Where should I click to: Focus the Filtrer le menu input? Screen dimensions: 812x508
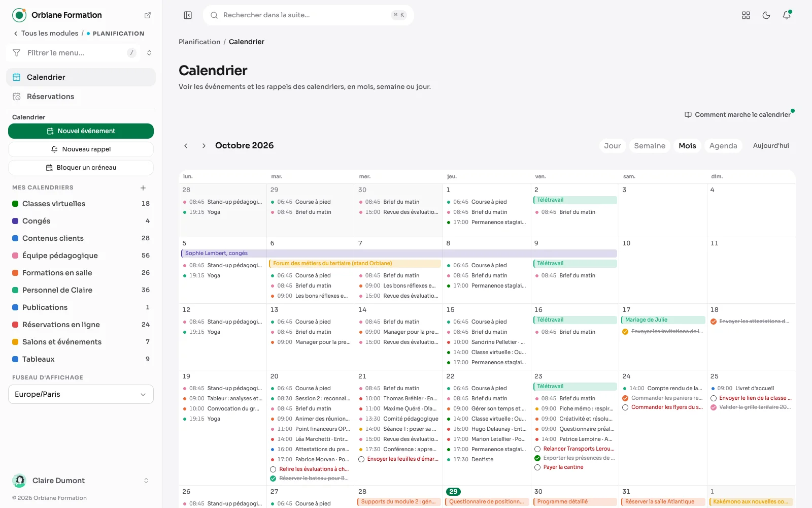[x=74, y=53]
